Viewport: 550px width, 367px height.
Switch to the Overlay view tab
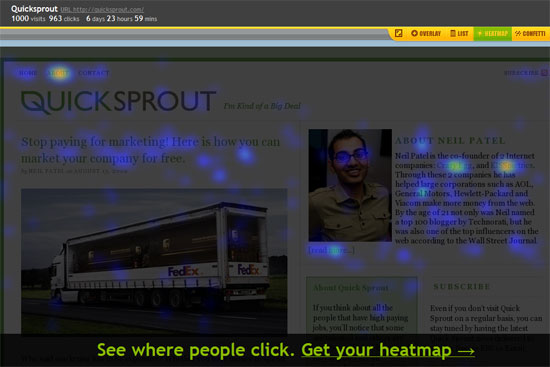point(426,33)
